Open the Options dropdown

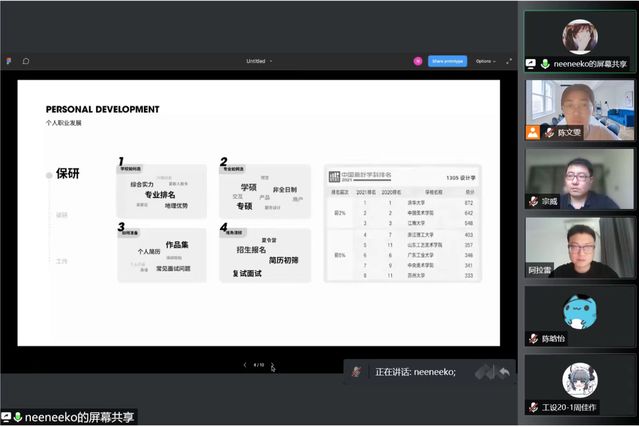point(486,61)
